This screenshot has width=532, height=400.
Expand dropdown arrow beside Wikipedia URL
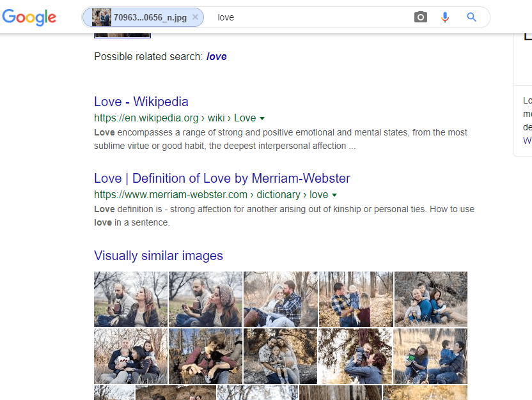262,118
